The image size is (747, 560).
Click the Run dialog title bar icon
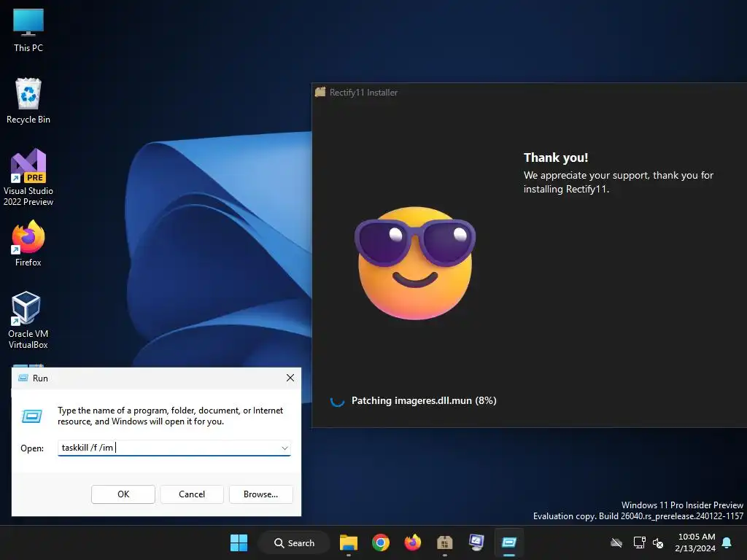(23, 378)
